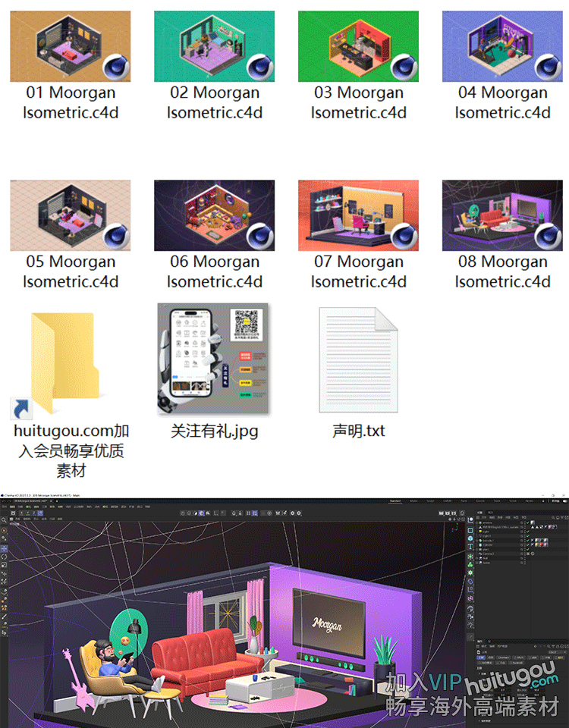569x728 pixels.
Task: Click the search magnifier icon at top-left
Action: point(5,521)
